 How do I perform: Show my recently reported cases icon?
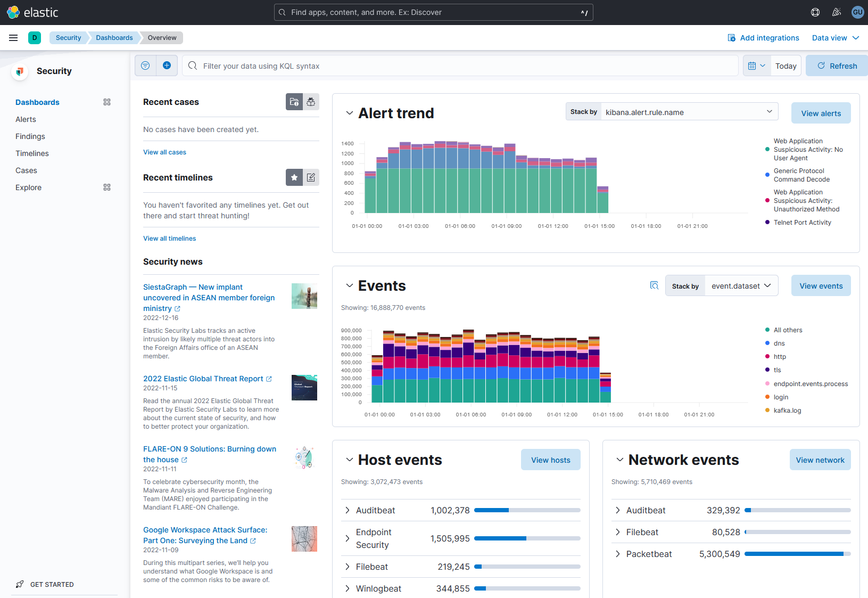tap(311, 102)
